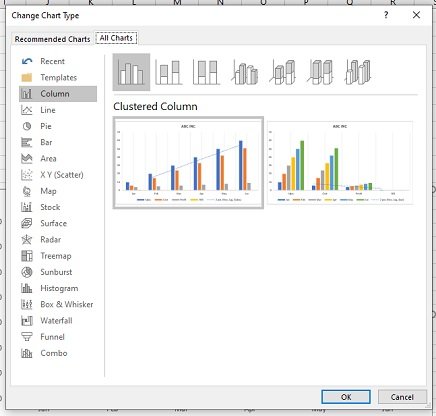The image size is (436, 416).
Task: Pick the 3-D 100% Stacked Column icon
Action: point(320,72)
